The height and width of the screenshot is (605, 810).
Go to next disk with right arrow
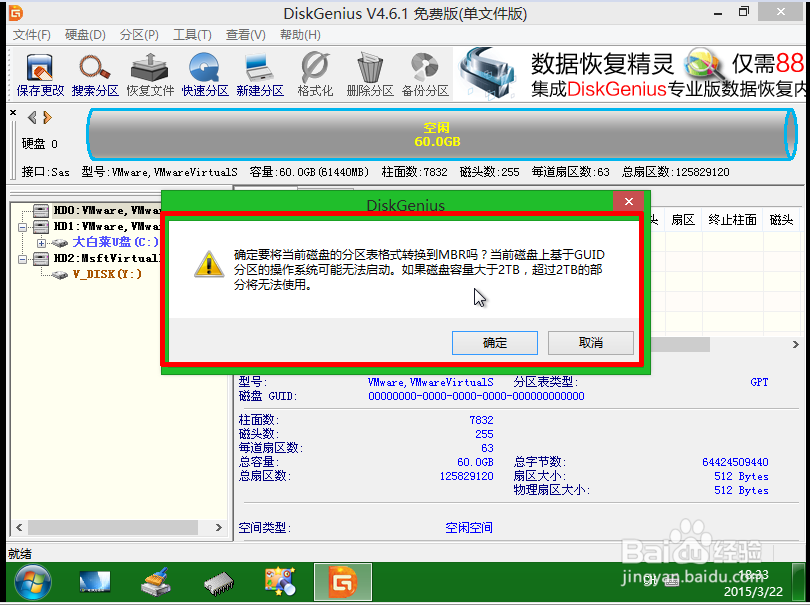point(48,118)
